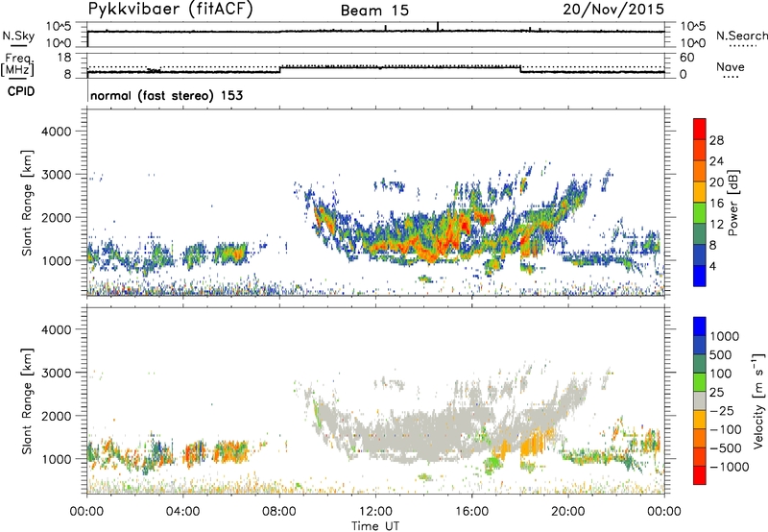Screen dimensions: 768x532
Task: Click the '3000' tick on the power panel
Action: pos(57,175)
